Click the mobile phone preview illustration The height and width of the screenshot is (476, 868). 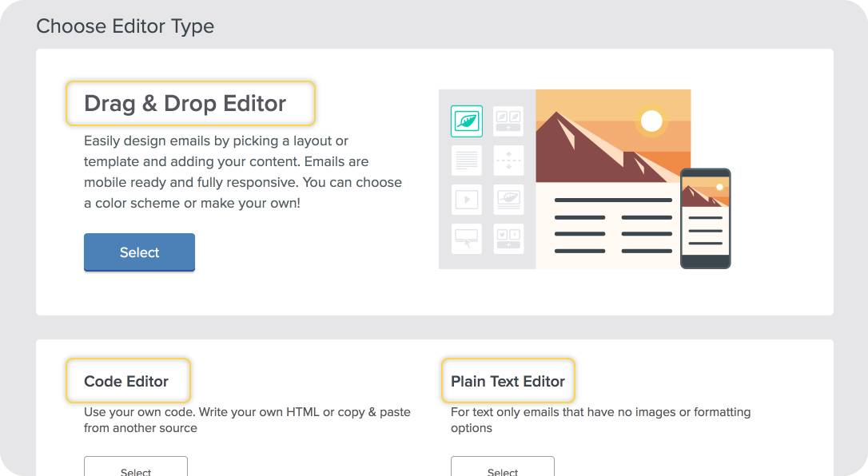pyautogui.click(x=705, y=218)
